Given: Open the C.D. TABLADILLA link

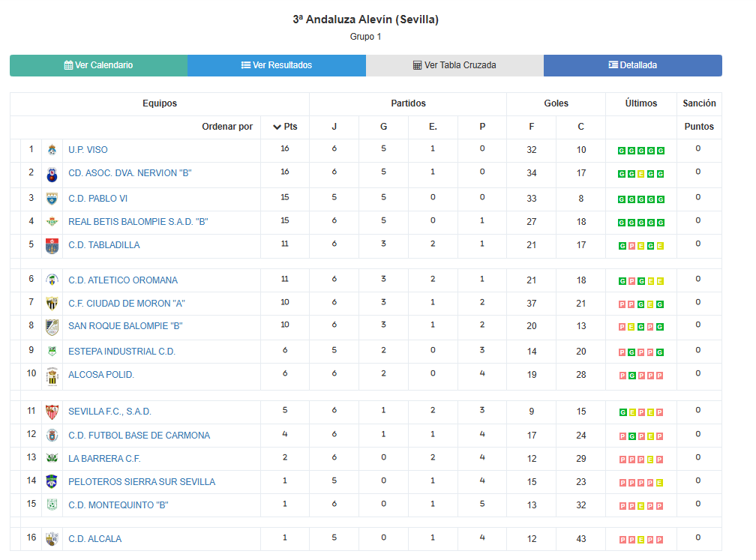Looking at the screenshot, I should click(x=104, y=245).
